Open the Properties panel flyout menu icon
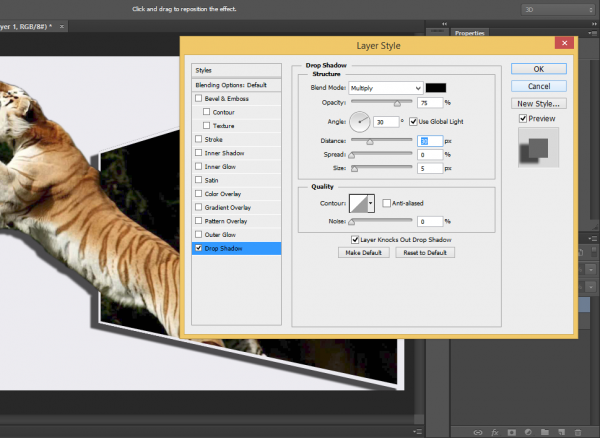 click(591, 32)
